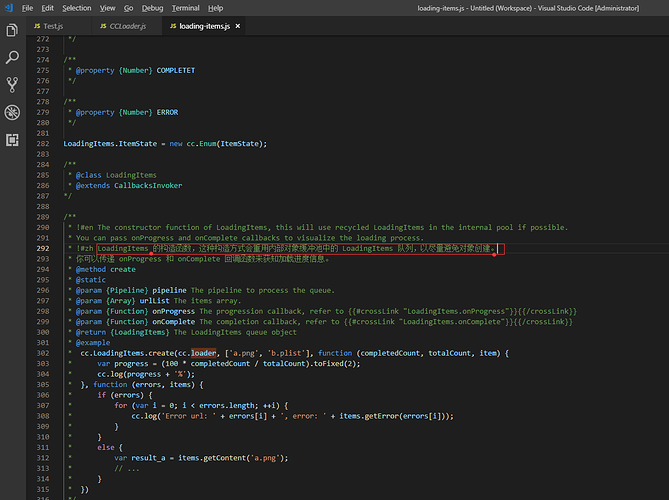Click 'LoadingItems.ItemState' on line 282
669x500 pixels.
click(108, 144)
